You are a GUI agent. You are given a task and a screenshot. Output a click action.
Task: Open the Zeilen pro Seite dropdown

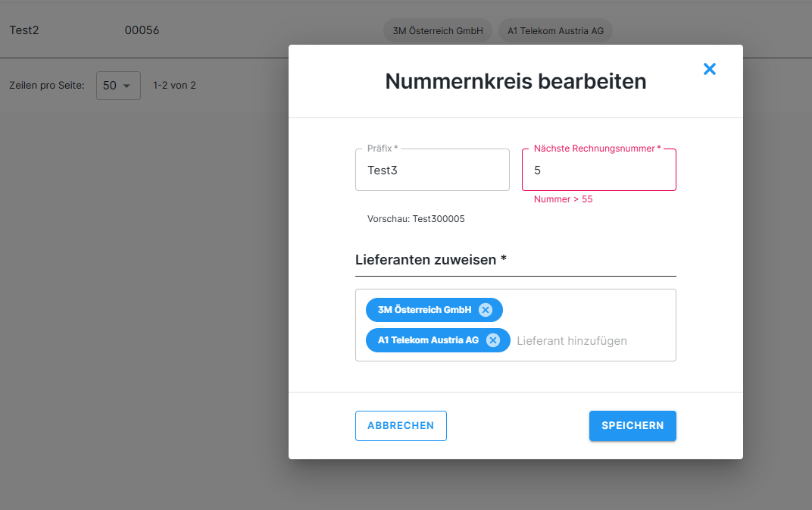coord(118,86)
